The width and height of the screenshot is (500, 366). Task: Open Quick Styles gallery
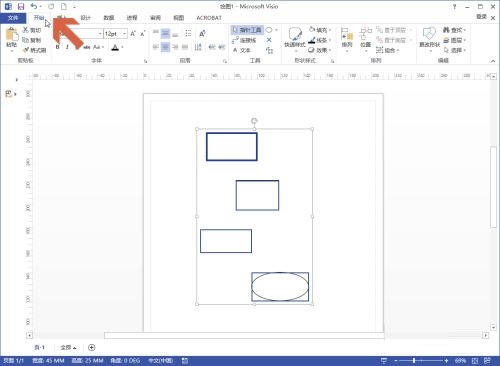click(x=295, y=38)
